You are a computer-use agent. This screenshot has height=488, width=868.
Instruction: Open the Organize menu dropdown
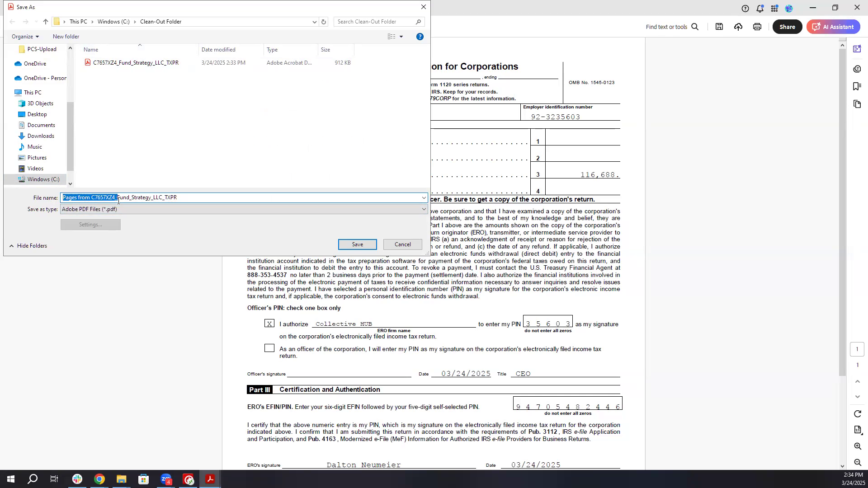[25, 37]
